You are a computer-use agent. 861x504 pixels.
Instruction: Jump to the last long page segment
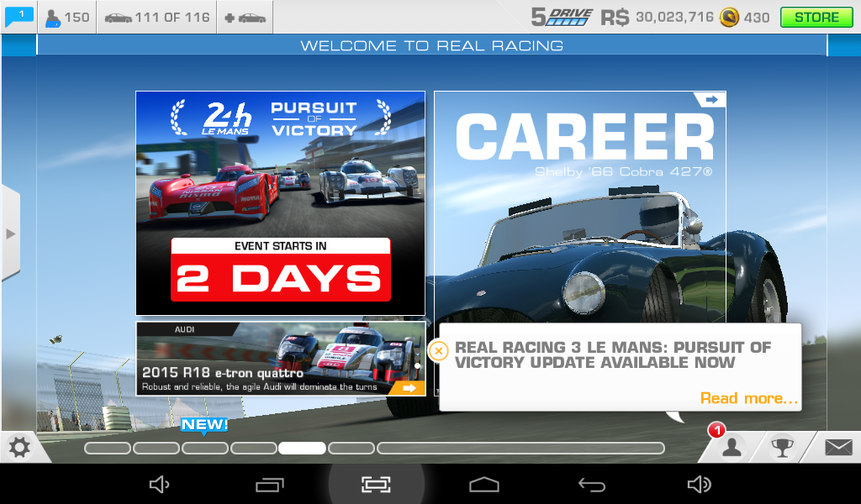pos(520,449)
